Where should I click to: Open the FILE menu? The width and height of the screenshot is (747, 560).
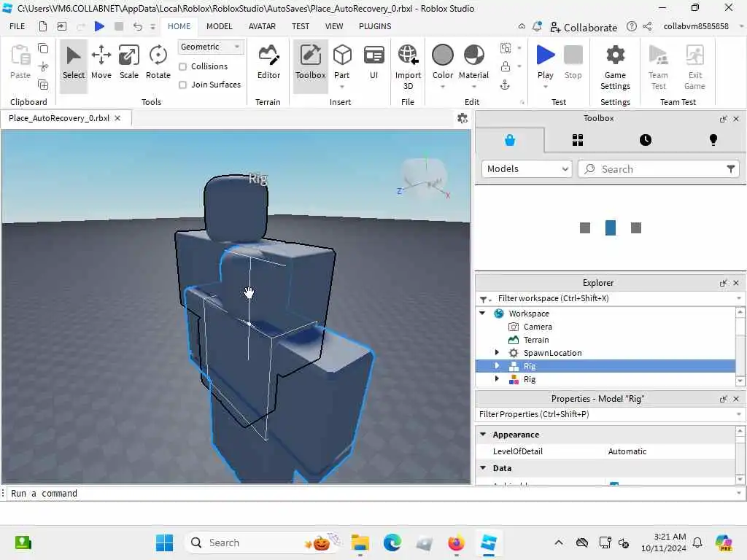coord(18,26)
